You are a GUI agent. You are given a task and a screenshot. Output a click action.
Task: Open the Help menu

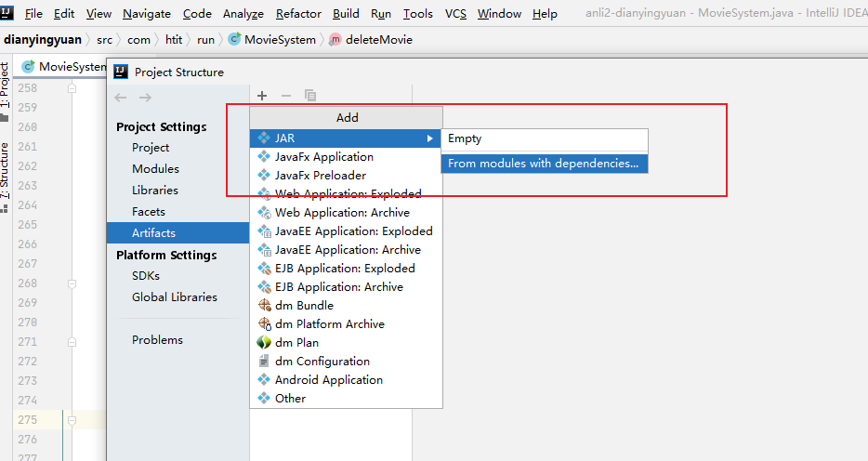coord(545,13)
